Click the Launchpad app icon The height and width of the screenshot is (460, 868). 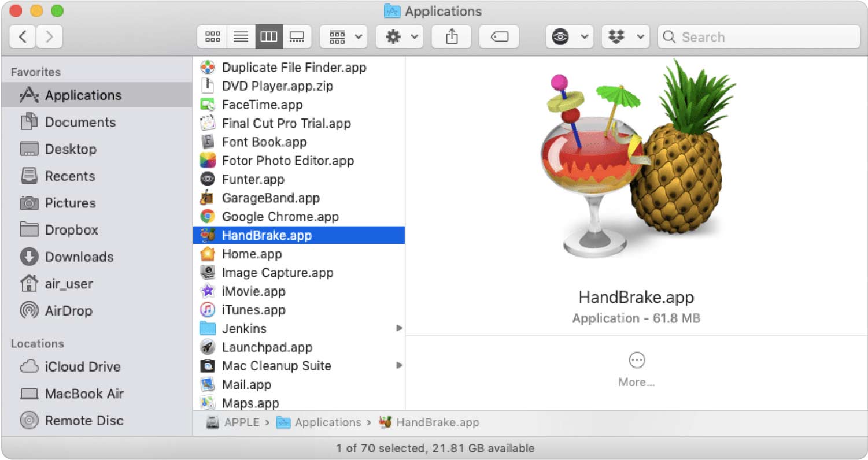(208, 347)
